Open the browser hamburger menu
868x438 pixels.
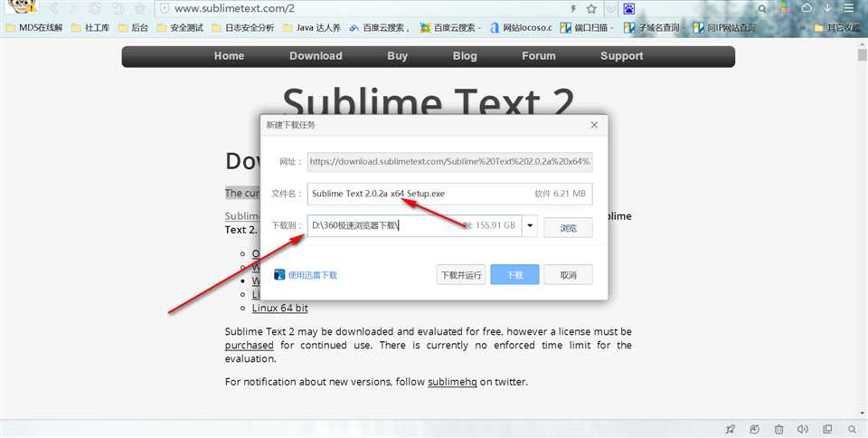849,8
